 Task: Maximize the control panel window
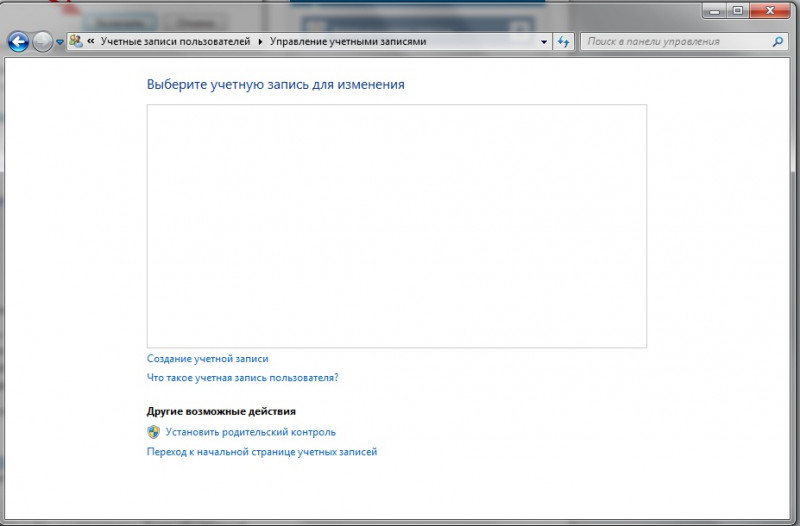click(x=738, y=10)
